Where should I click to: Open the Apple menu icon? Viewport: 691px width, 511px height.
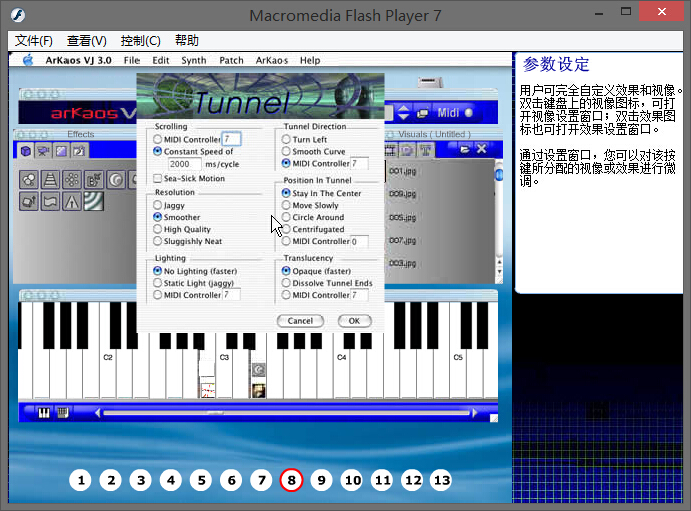coord(28,60)
